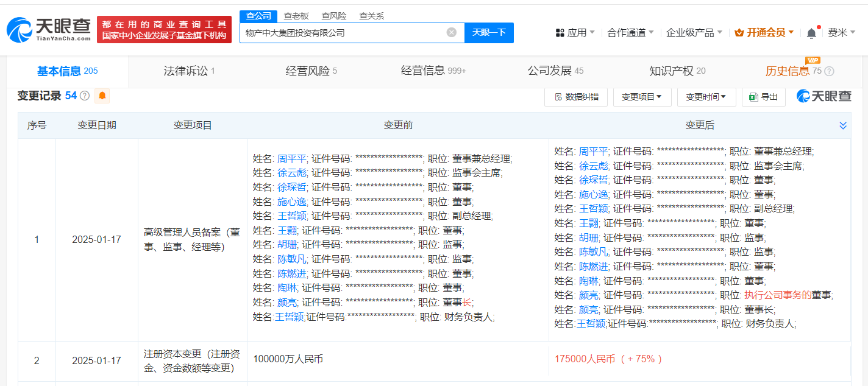Click the Tianyancha logo in the header
Screen dimensions: 868x386
tap(49, 29)
